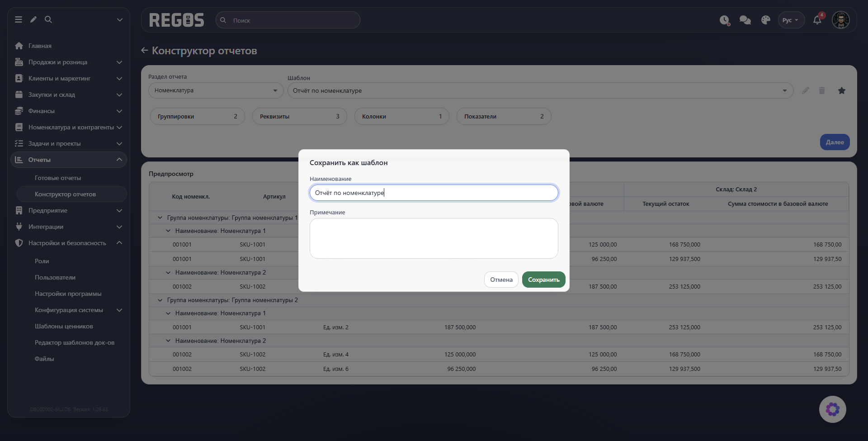Click the Примечание text area

click(434, 238)
